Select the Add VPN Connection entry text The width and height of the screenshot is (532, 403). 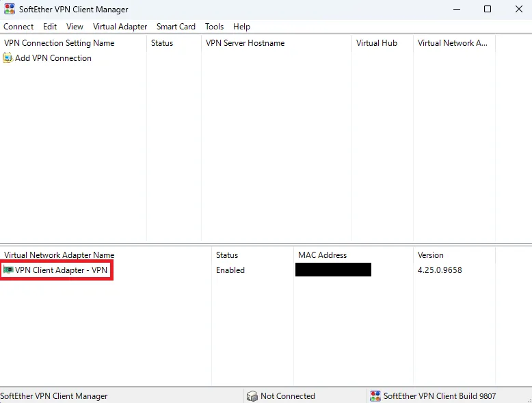53,58
